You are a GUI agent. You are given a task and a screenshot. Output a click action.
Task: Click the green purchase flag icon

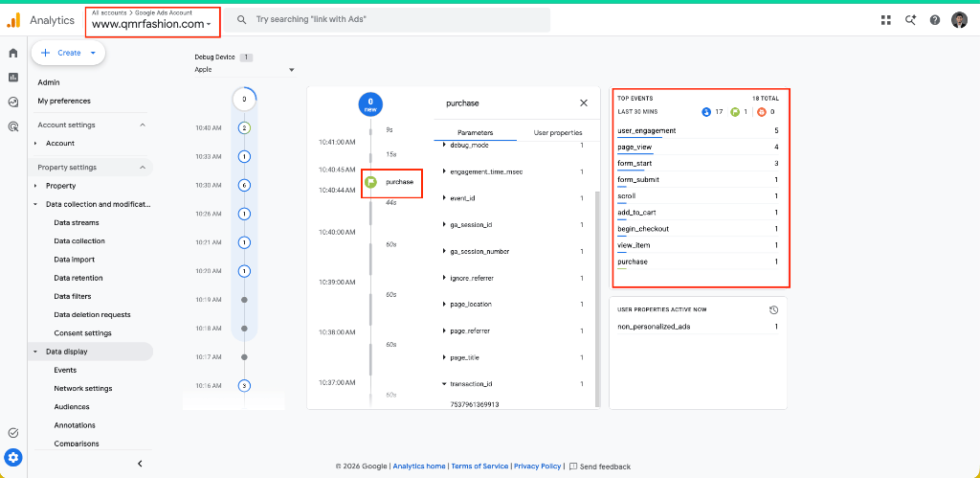click(x=371, y=182)
